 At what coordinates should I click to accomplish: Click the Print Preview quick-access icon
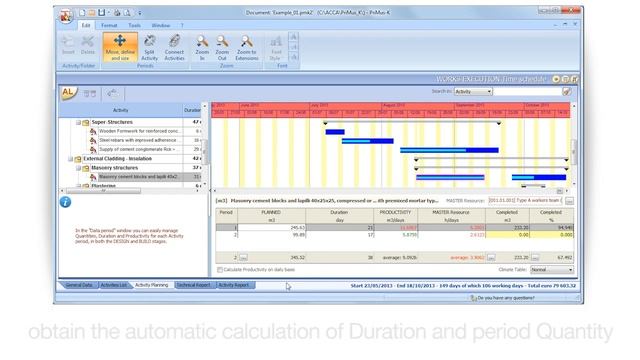click(127, 13)
